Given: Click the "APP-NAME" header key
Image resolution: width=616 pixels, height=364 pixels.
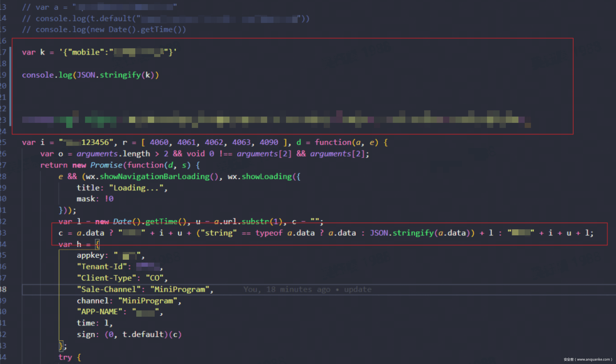Looking at the screenshot, I should point(100,312).
